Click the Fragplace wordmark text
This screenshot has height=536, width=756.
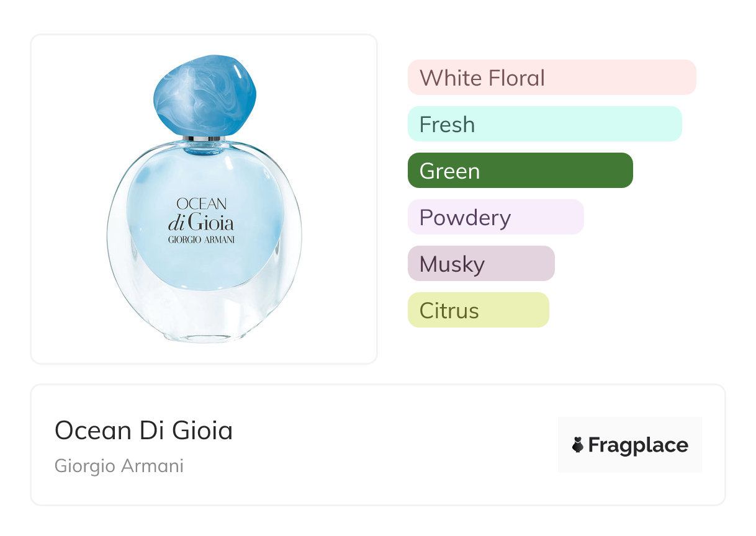(x=638, y=445)
